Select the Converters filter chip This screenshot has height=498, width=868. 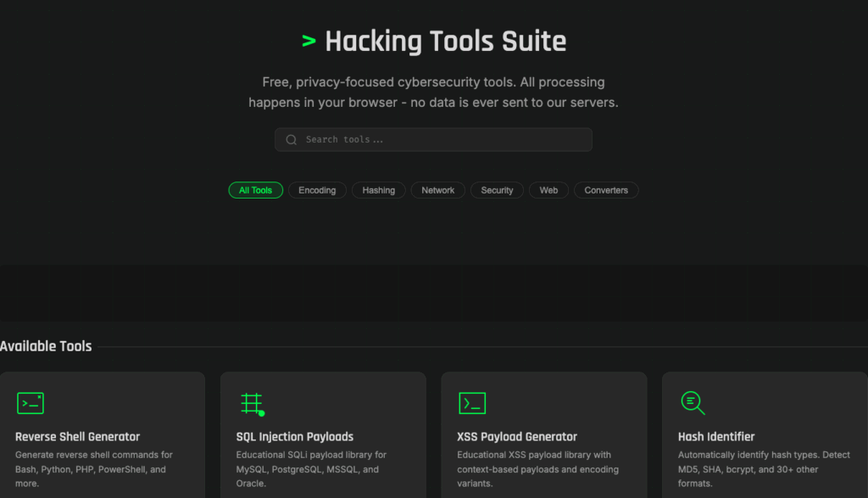point(606,190)
